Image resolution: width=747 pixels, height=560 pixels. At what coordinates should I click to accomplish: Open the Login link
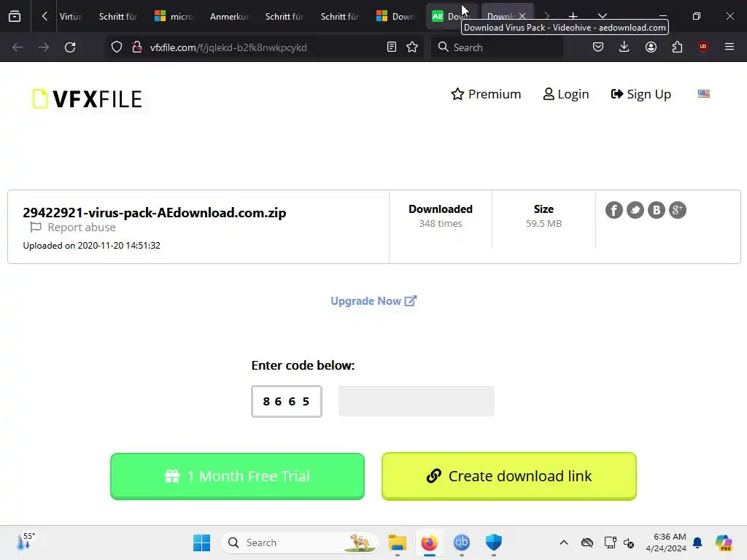566,94
